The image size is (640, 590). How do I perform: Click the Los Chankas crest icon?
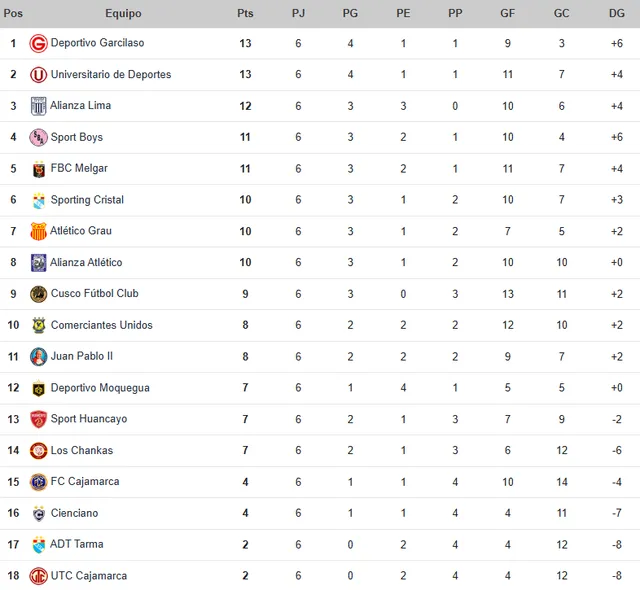pyautogui.click(x=38, y=451)
